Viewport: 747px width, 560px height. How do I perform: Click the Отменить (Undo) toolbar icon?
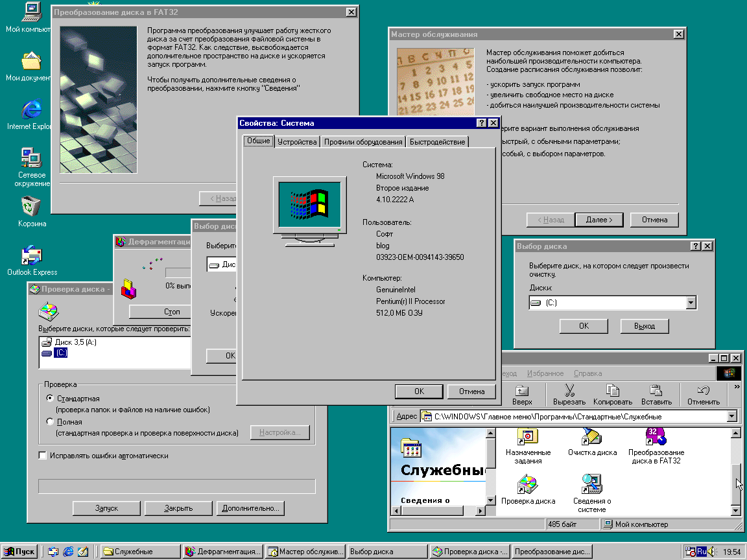coord(703,390)
